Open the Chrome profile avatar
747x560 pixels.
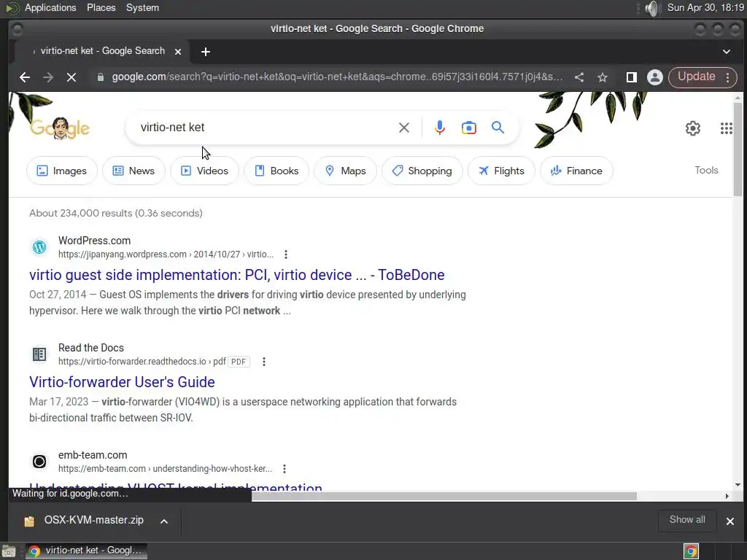click(655, 77)
